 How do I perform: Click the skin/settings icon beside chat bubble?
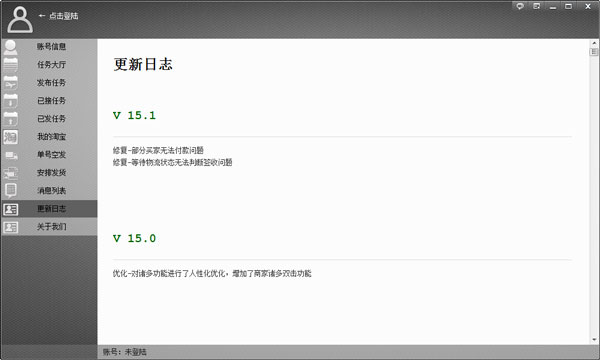coord(536,6)
